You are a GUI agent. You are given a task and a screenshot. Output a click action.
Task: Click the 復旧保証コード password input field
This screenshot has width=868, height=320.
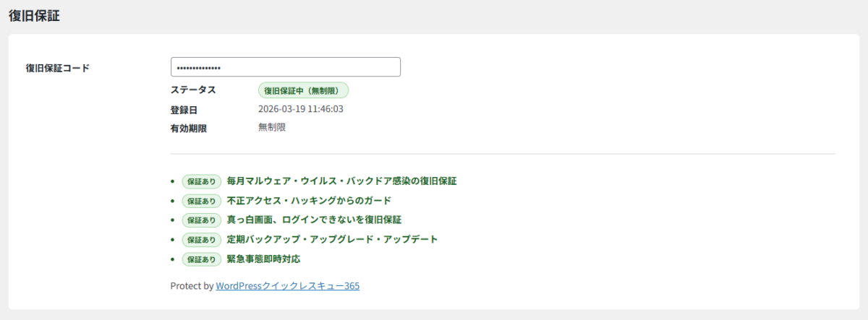coord(285,67)
